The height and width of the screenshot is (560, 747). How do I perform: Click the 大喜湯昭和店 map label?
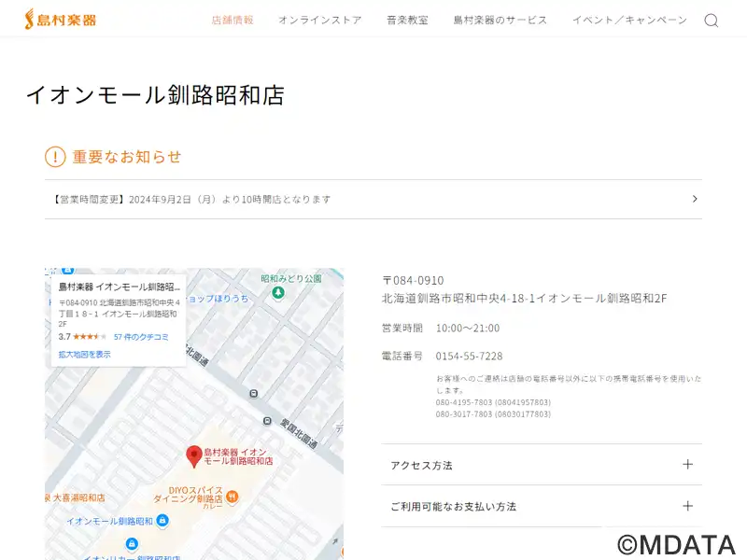(x=76, y=497)
